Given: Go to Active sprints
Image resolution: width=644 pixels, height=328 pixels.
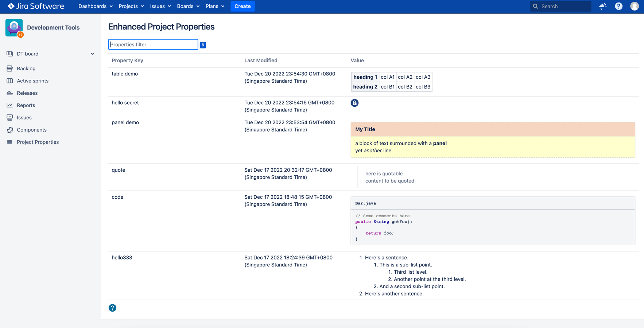Looking at the screenshot, I should (32, 81).
